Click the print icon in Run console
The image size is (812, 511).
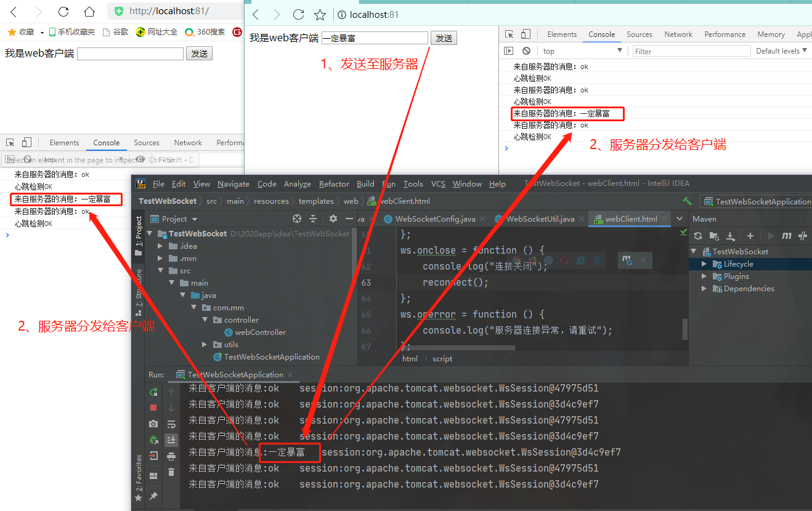171,456
